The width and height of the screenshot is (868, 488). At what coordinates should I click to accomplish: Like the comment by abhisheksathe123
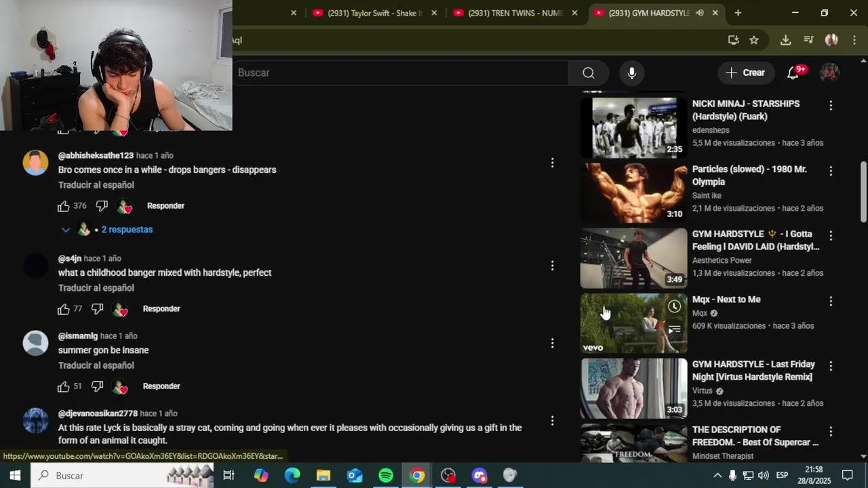tap(64, 206)
